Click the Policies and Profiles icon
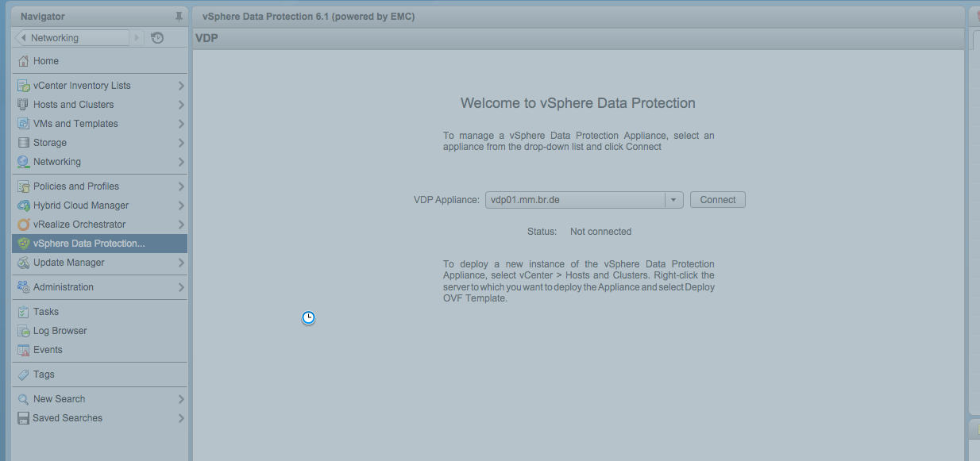The width and height of the screenshot is (980, 461). (x=24, y=186)
